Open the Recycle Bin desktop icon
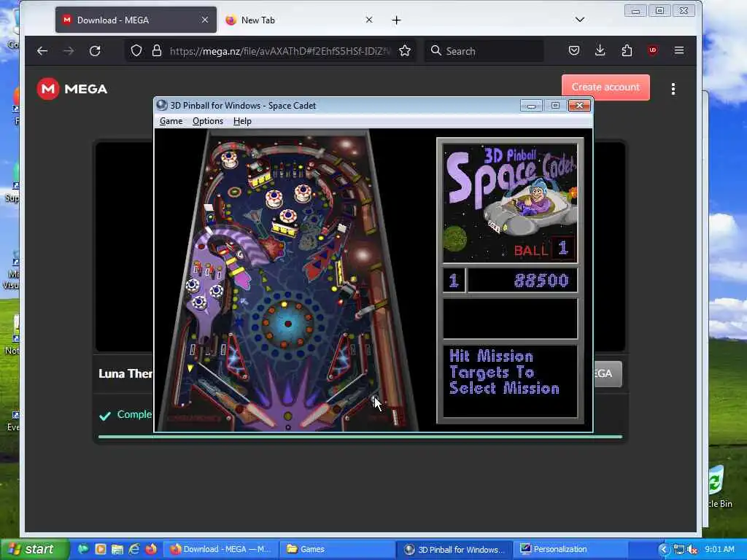 716,486
